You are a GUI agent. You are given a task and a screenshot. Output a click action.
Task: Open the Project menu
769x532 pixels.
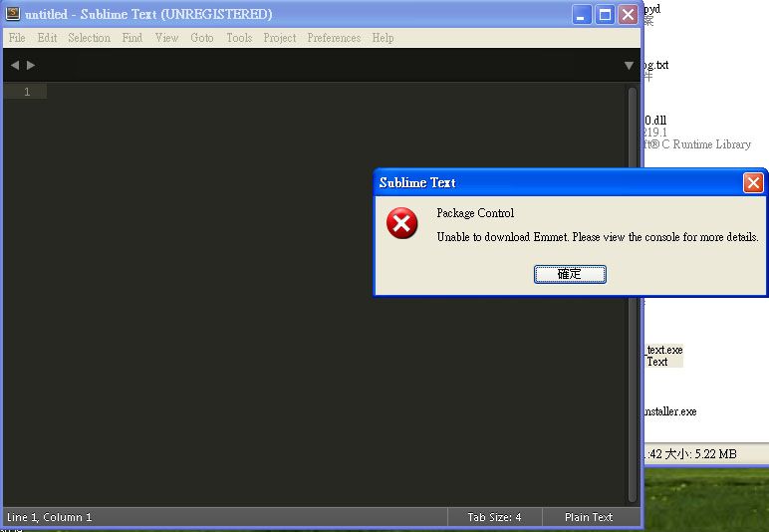(280, 38)
